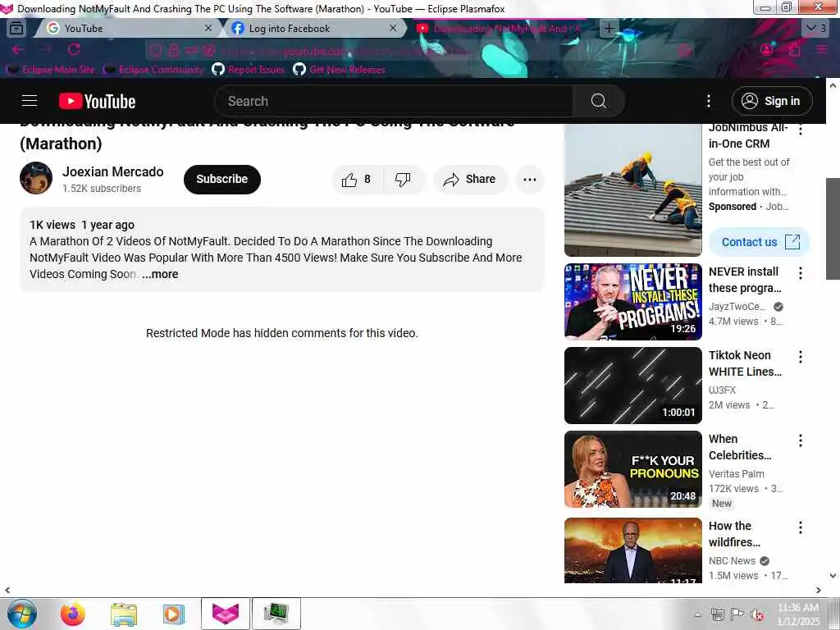Open the monitor app taskbar button
The width and height of the screenshot is (840, 630).
coord(276,614)
